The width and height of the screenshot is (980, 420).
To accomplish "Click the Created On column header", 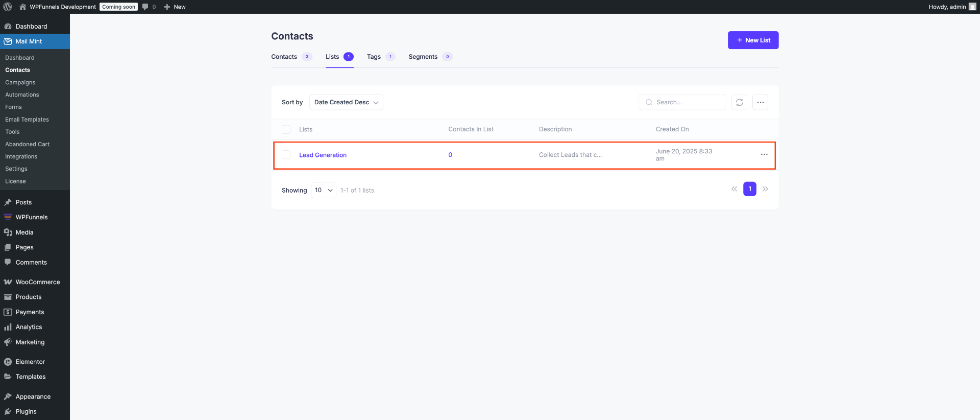I will click(672, 129).
